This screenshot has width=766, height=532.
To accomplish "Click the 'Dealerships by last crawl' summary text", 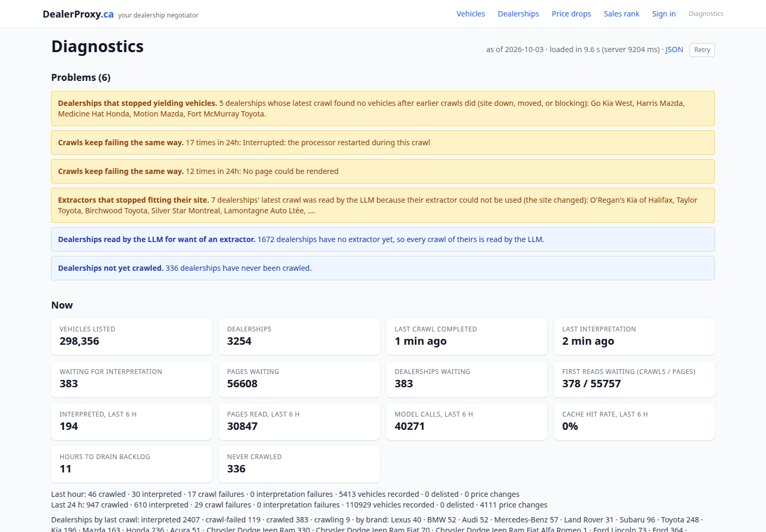I will coord(377,525).
